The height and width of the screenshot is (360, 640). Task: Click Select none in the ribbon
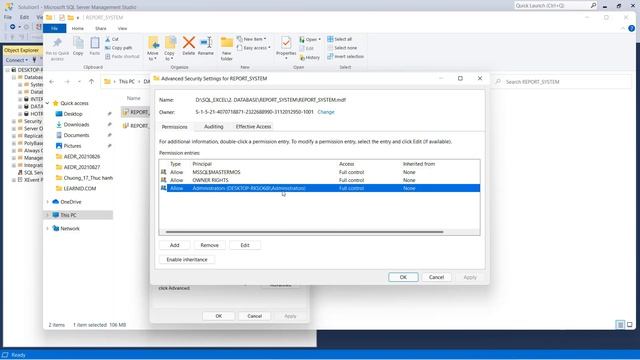(x=342, y=48)
